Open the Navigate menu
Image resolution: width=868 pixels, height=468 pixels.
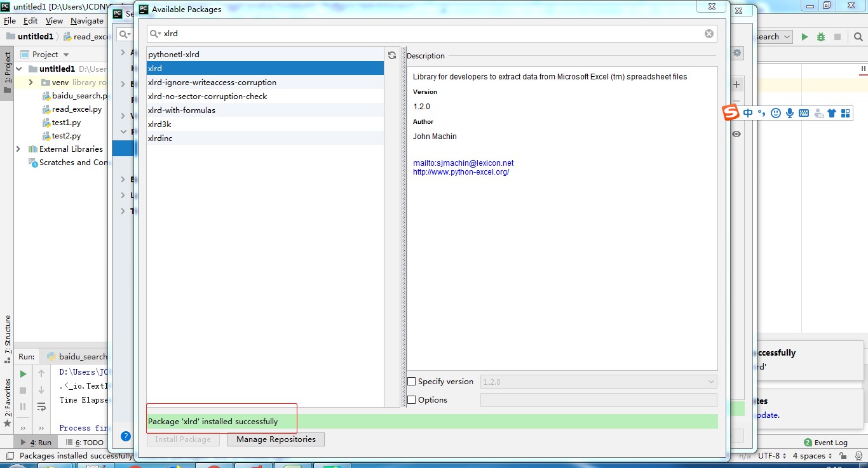point(86,21)
